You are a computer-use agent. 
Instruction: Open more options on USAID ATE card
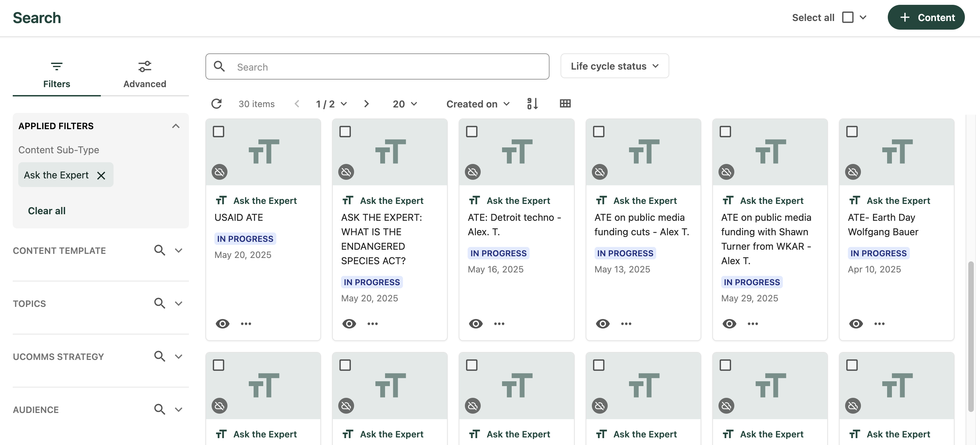(246, 323)
